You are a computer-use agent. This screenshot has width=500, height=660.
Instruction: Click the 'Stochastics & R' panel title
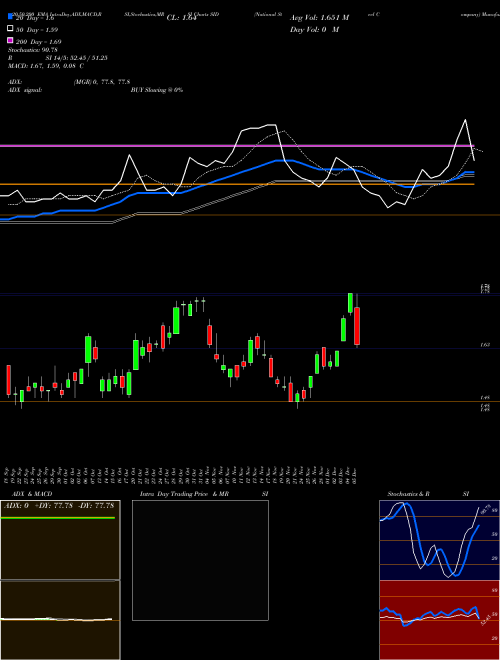point(408,494)
